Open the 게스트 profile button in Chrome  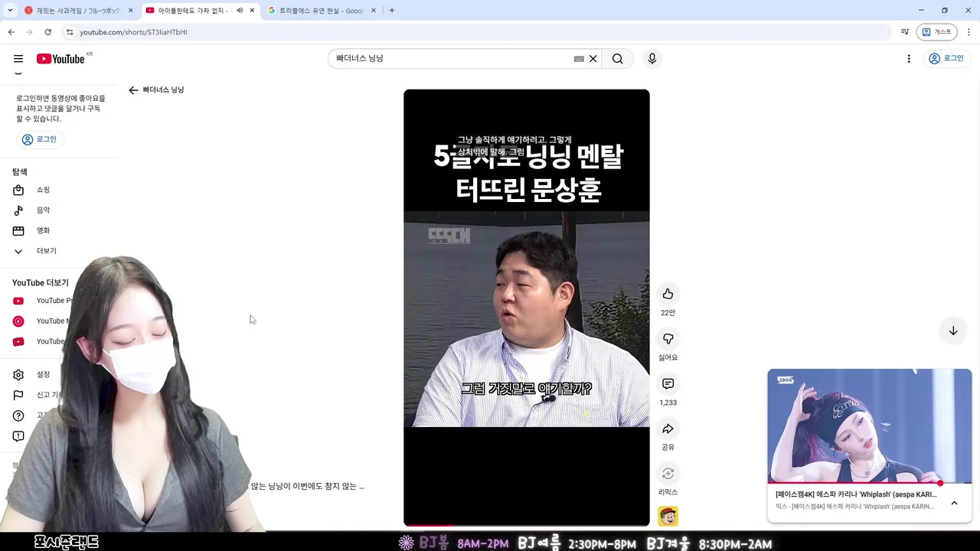(936, 32)
